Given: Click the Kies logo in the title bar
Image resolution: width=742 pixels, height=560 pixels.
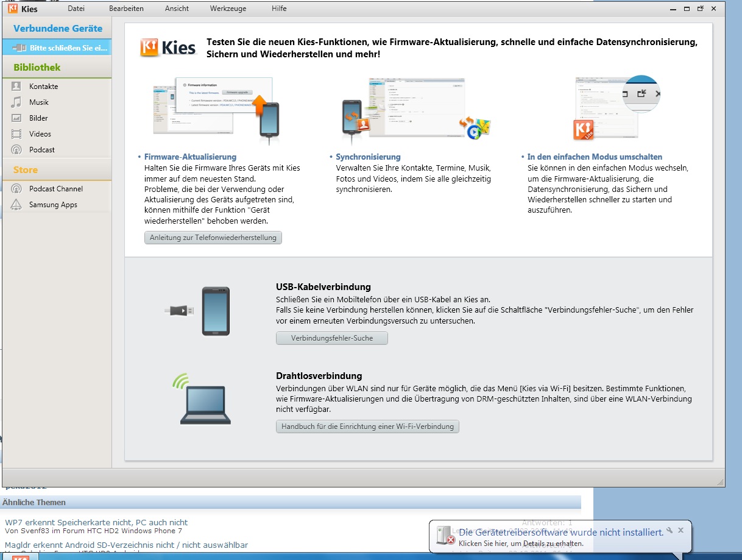Looking at the screenshot, I should tap(13, 9).
